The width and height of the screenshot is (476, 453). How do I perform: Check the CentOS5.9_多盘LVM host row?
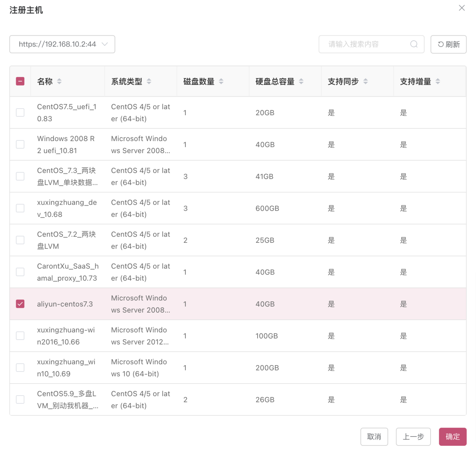click(x=20, y=399)
